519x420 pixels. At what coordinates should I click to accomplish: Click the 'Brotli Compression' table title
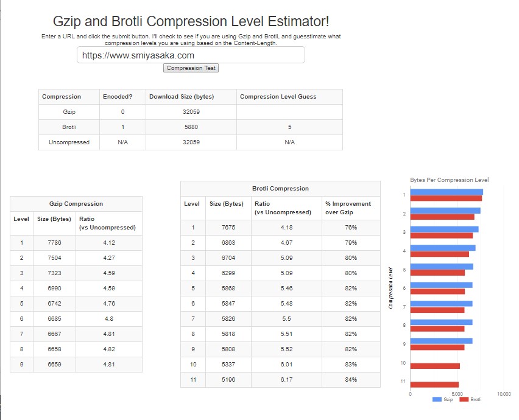coord(280,189)
